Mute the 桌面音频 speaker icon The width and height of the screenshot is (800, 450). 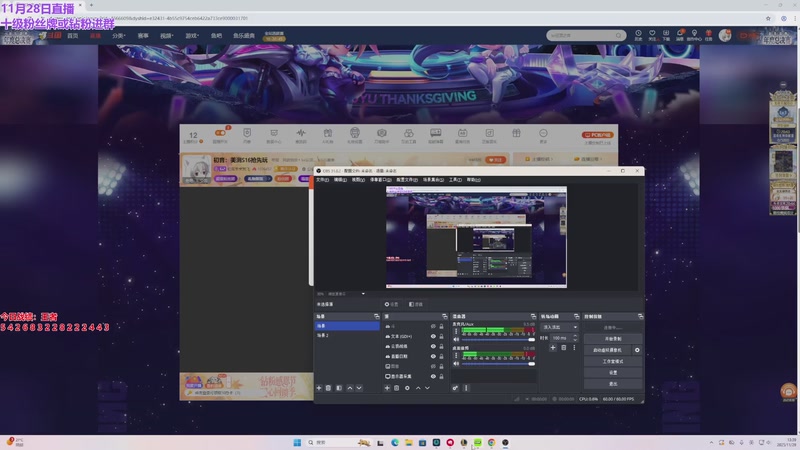click(x=456, y=364)
